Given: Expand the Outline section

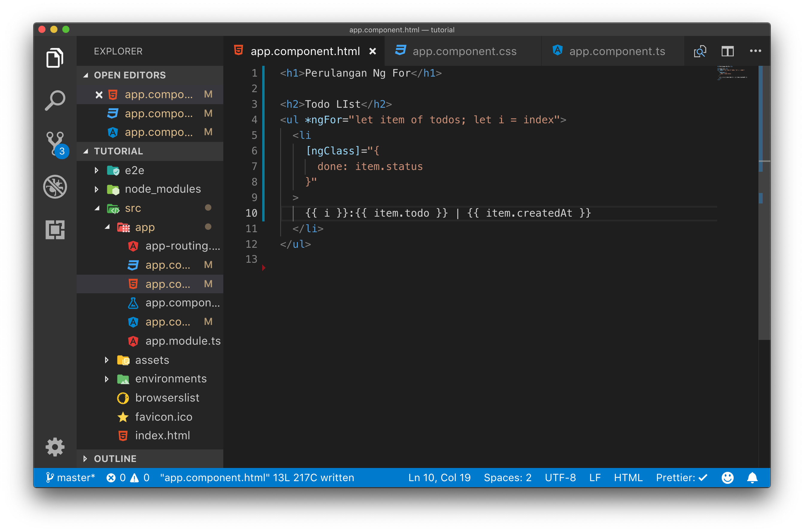Looking at the screenshot, I should tap(150, 458).
